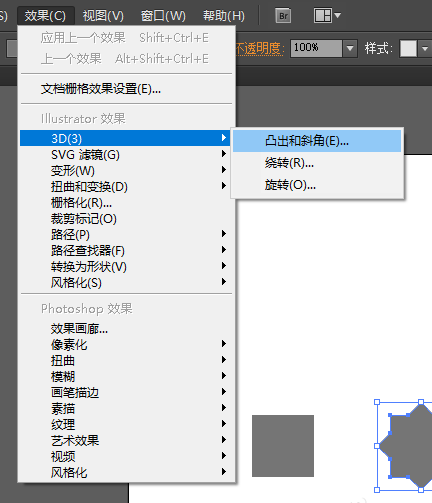Expand the 视频 submenu
Screen dimensions: 432x503
pyautogui.click(x=125, y=456)
